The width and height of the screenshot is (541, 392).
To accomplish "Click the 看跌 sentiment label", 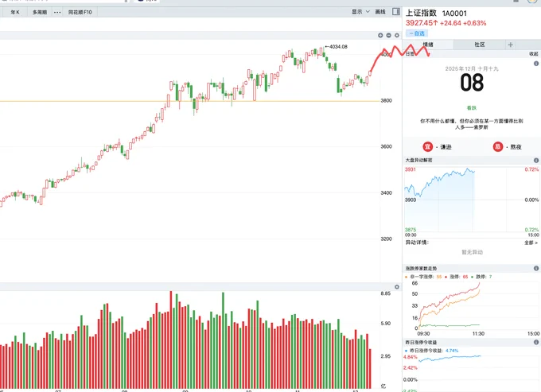I will [x=472, y=108].
